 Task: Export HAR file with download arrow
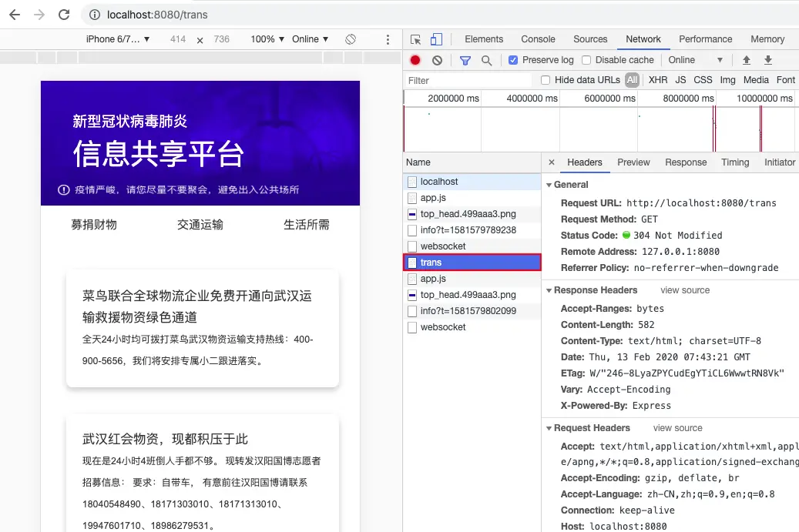pyautogui.click(x=768, y=60)
